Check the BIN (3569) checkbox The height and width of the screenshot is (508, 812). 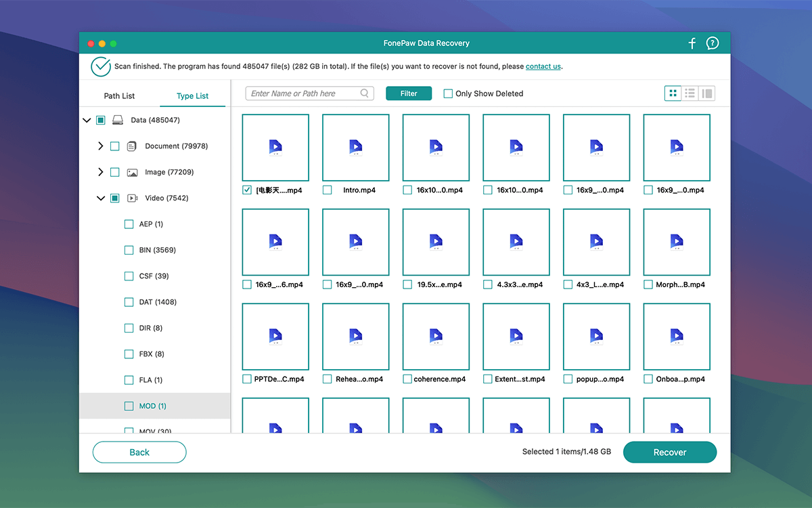pyautogui.click(x=129, y=250)
